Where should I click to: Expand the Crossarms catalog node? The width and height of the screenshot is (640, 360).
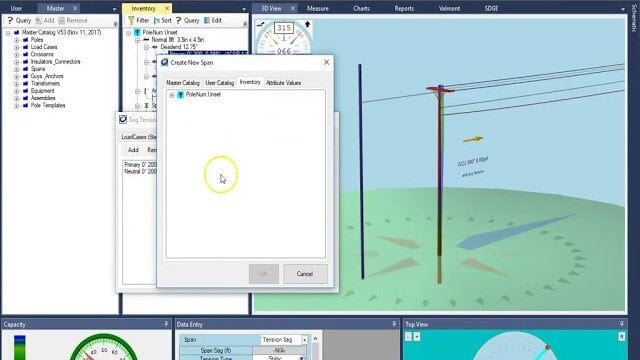17,55
